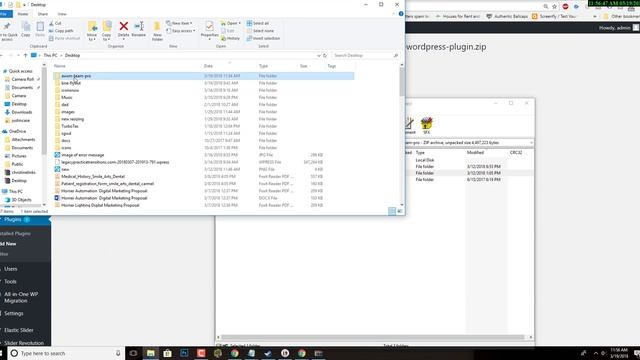Click Select none in the ribbon

[x=260, y=31]
